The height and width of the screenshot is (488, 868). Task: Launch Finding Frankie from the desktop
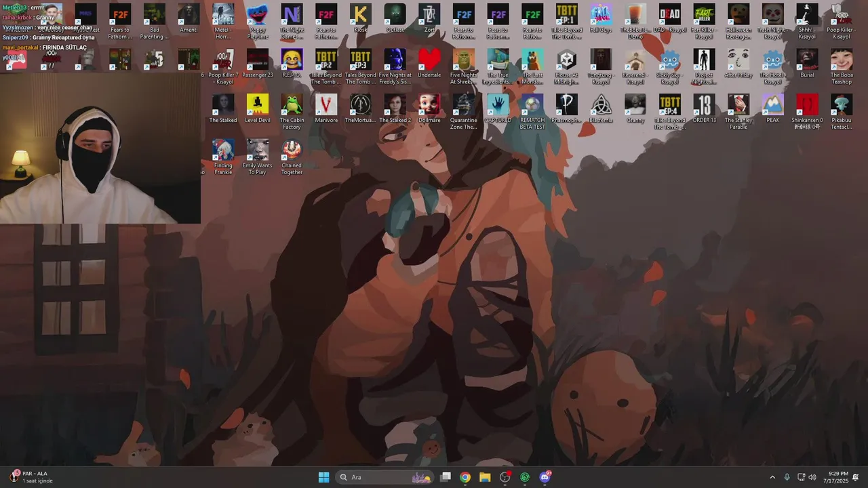pyautogui.click(x=223, y=158)
